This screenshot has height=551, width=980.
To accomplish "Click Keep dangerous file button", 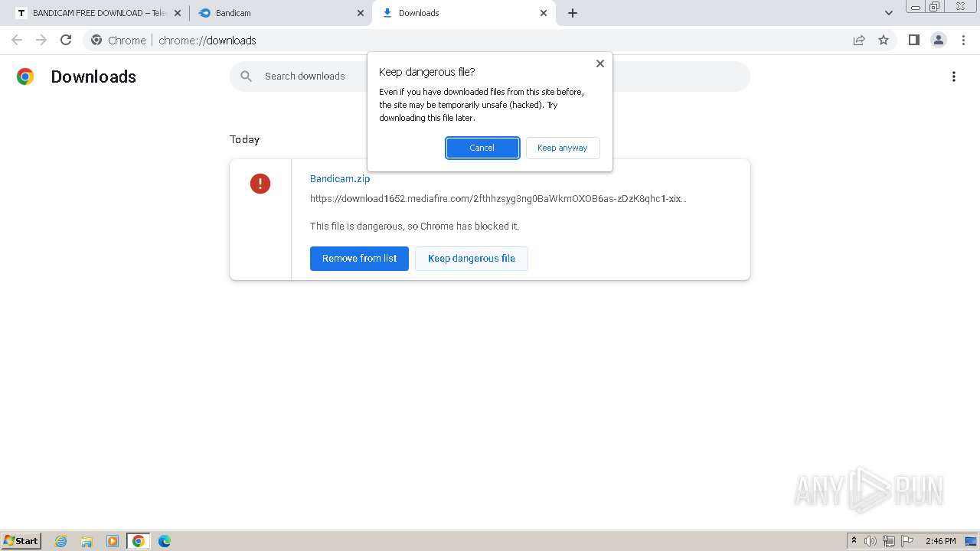I will pos(472,259).
